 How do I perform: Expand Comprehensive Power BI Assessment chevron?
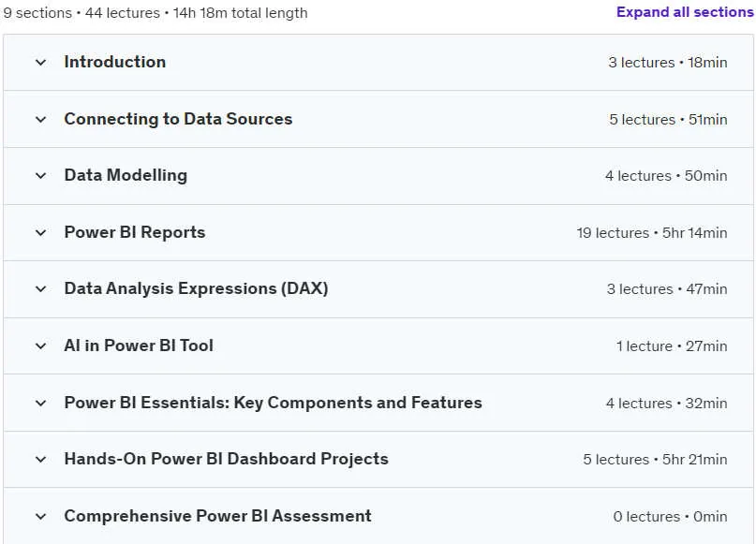(41, 517)
